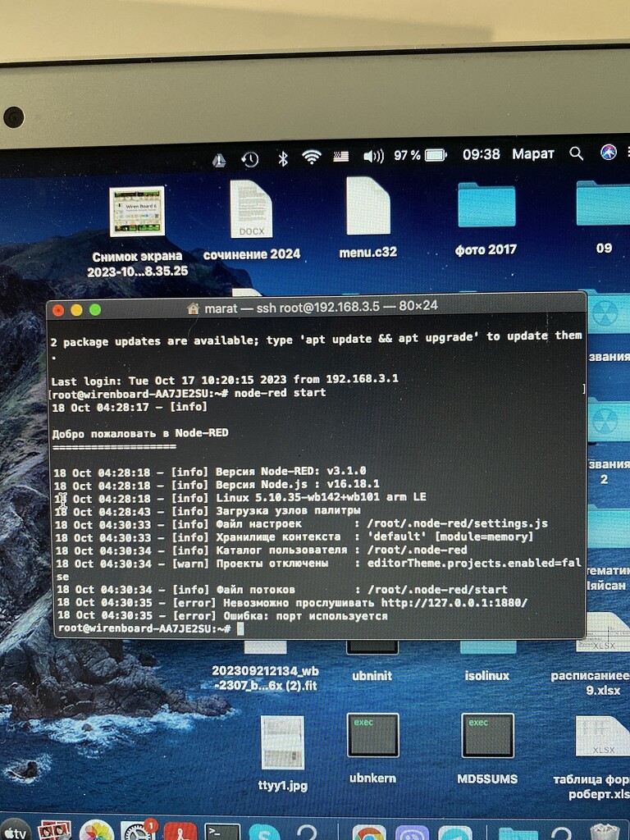Click the yellow minimize button of Terminal
The width and height of the screenshot is (630, 840).
pyautogui.click(x=76, y=309)
